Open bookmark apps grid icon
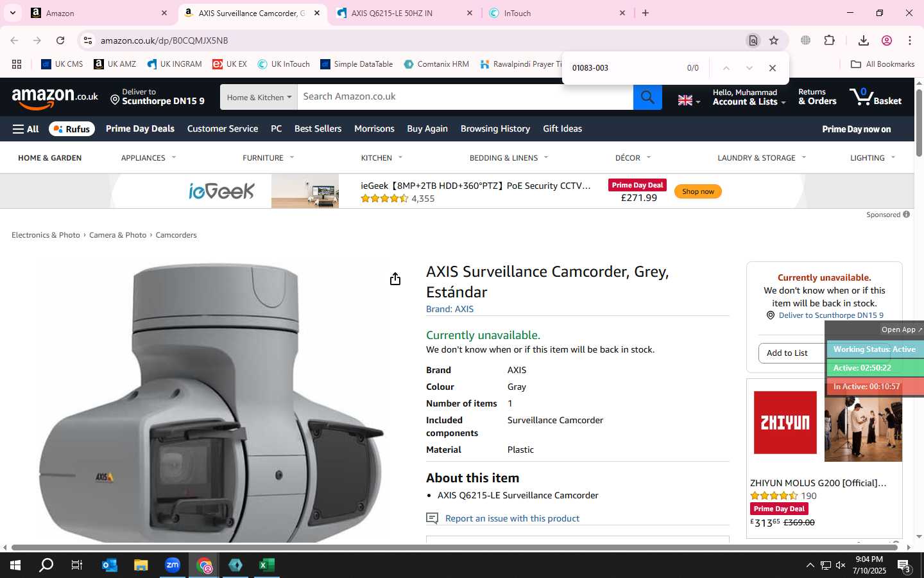Screen dimensions: 924x578 pos(17,64)
